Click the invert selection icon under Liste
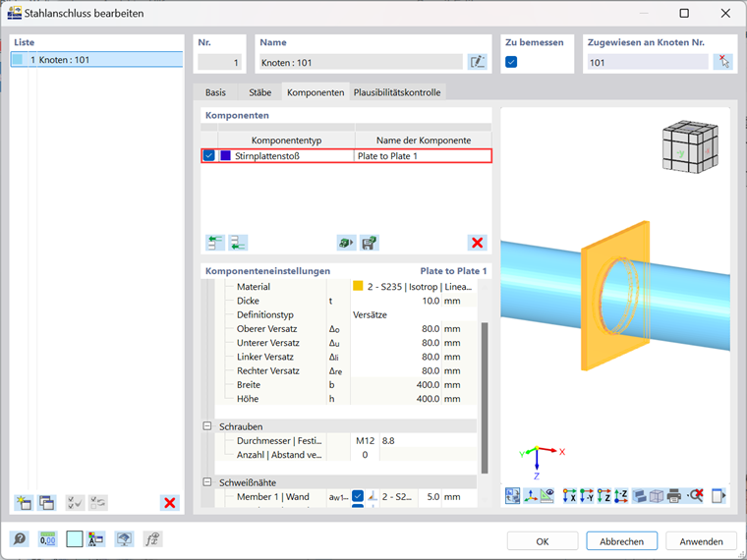The image size is (747, 560). click(x=98, y=503)
